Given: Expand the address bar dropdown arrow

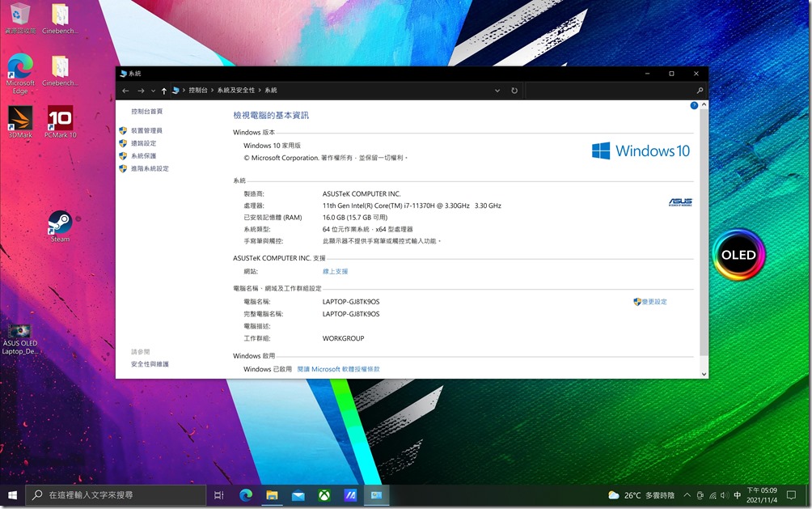Looking at the screenshot, I should pyautogui.click(x=497, y=90).
